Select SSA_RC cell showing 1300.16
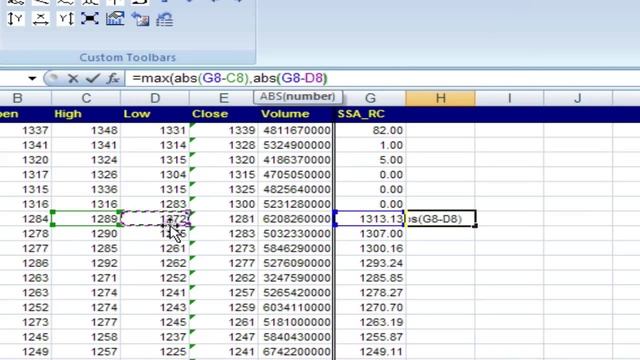 [x=371, y=248]
